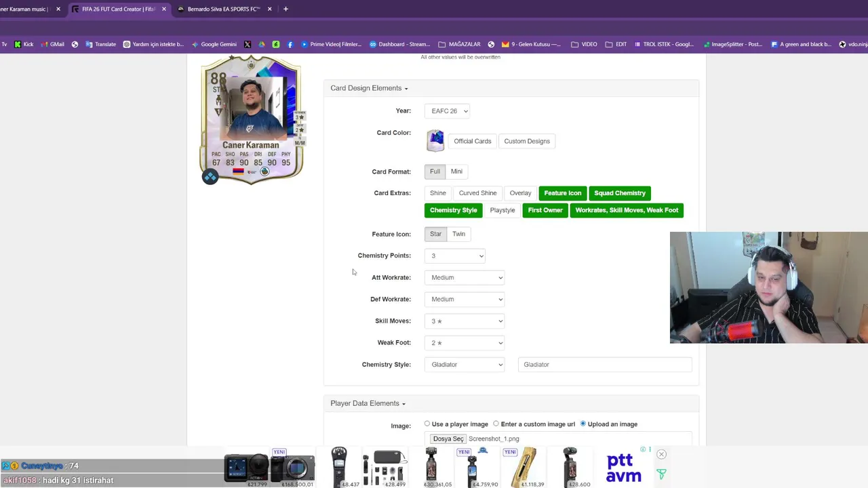Open the TROL ISTEK bookmark
The image size is (868, 488).
664,44
